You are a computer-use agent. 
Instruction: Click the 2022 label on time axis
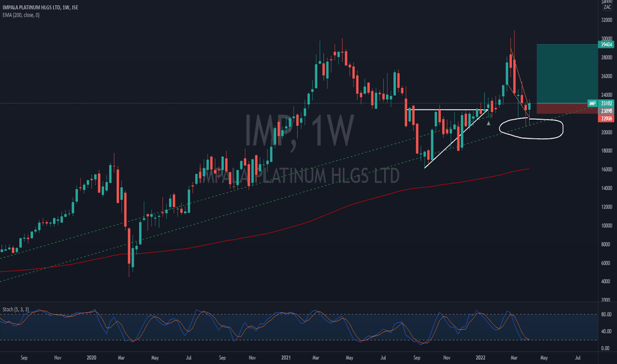coord(481,357)
